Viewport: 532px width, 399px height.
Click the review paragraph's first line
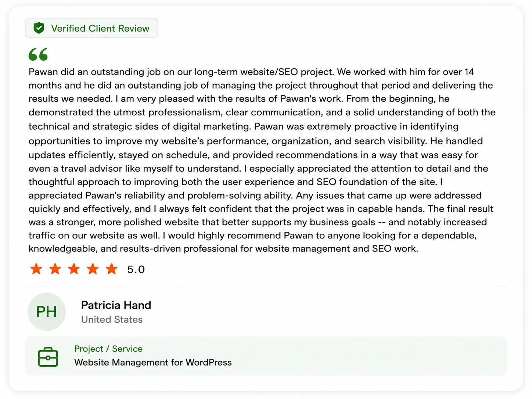251,72
